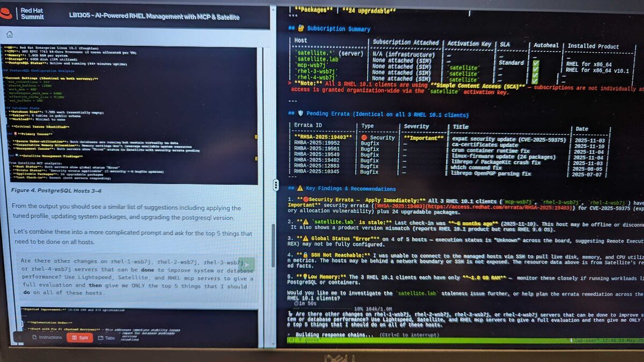Click the 'Autoheal' column header
Image resolution: width=644 pixels, height=362 pixels.
coord(546,45)
